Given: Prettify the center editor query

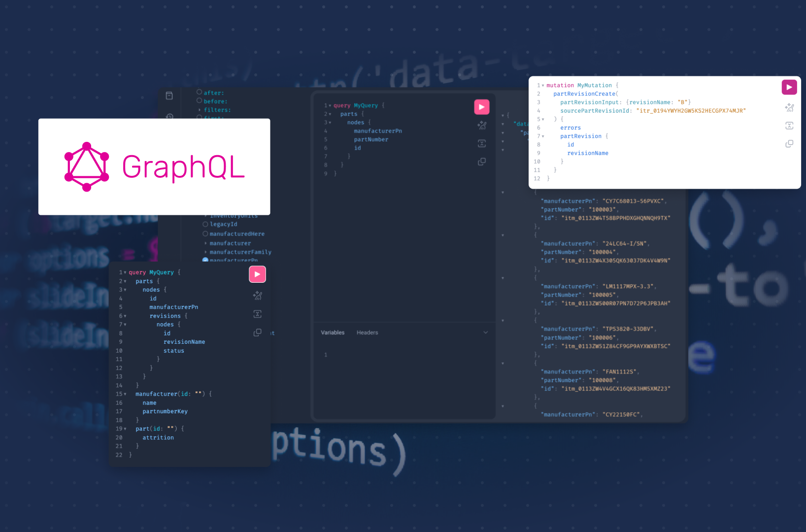Looking at the screenshot, I should [482, 125].
